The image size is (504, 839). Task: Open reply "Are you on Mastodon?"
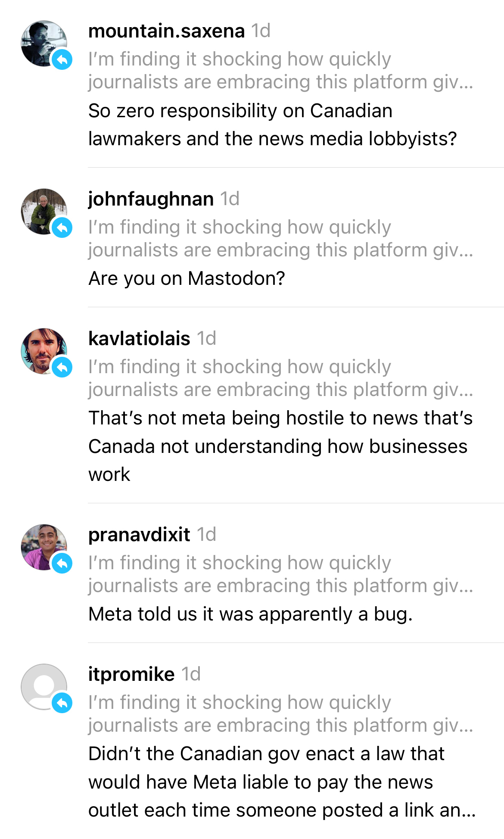point(187,279)
